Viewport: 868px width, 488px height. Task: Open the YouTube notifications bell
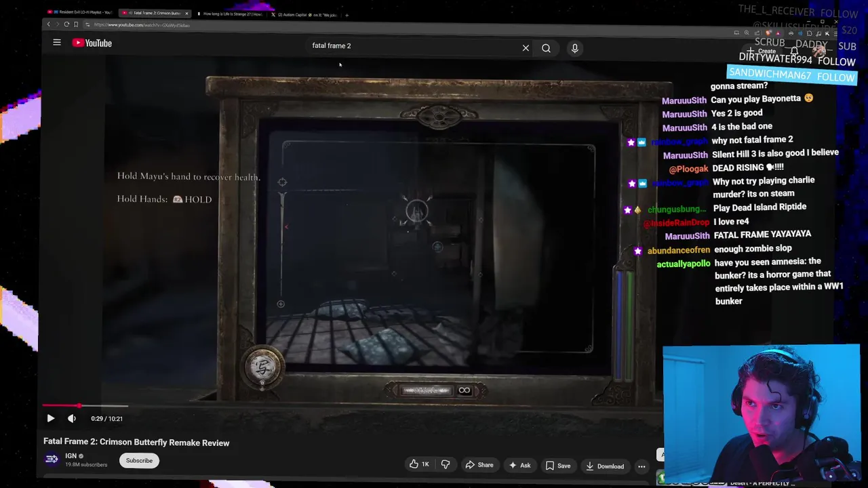pos(794,52)
